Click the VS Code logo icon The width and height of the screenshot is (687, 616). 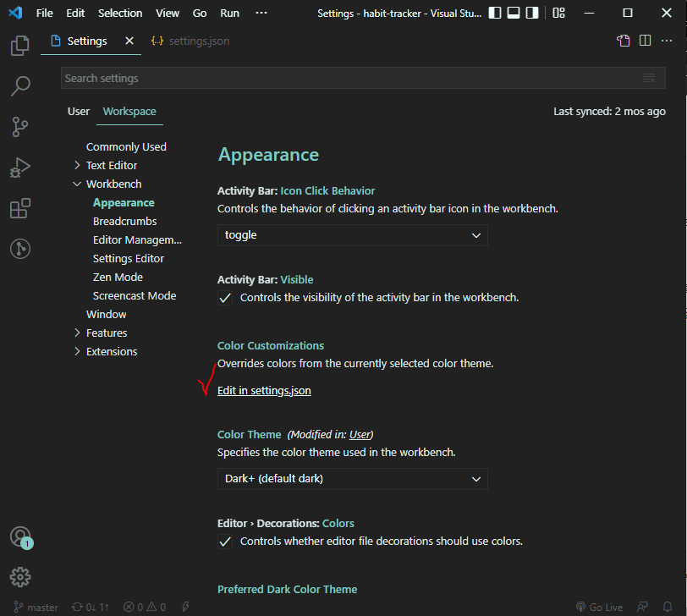(15, 13)
